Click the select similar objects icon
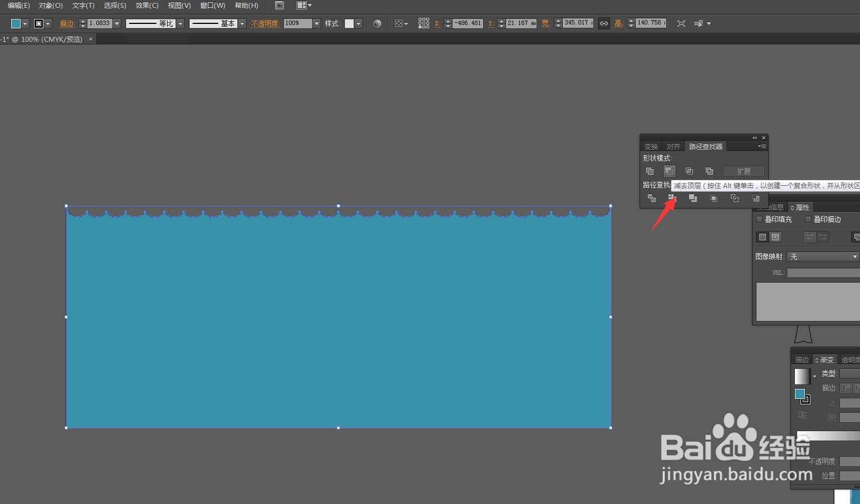The height and width of the screenshot is (504, 860). click(699, 23)
